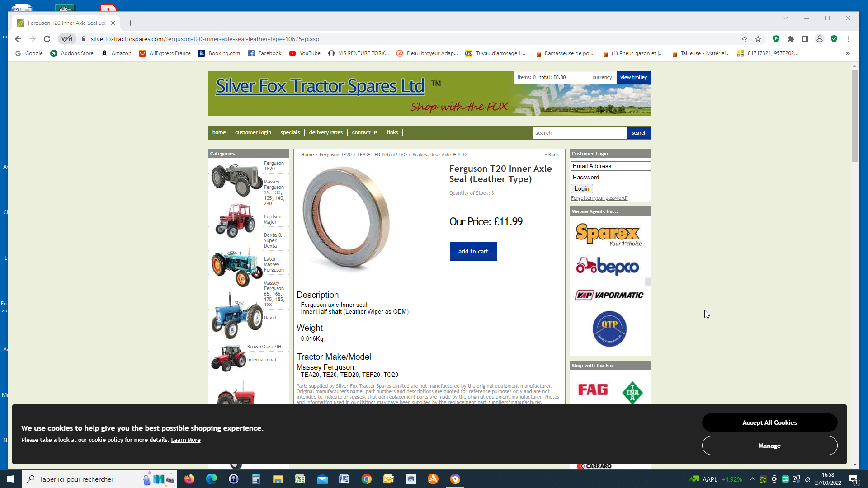Toggle the VPN icon in address bar
Image resolution: width=868 pixels, height=488 pixels.
click(67, 39)
